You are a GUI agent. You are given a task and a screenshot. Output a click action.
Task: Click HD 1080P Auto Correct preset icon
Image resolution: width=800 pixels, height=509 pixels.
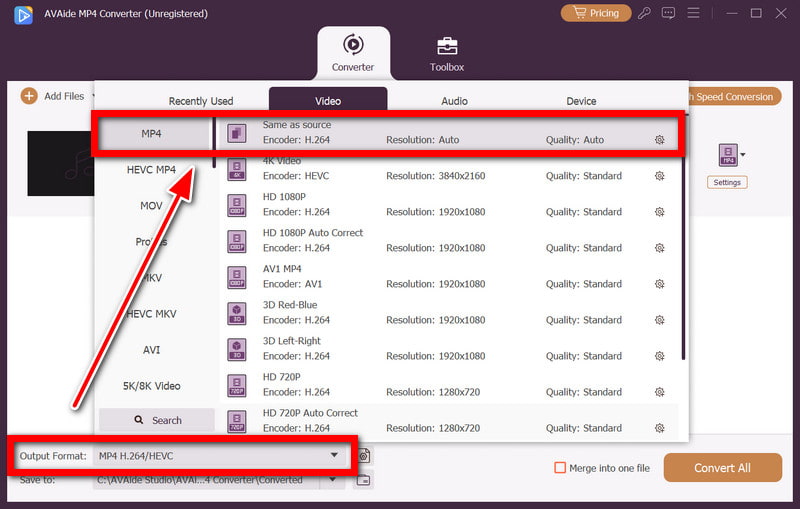tap(237, 242)
